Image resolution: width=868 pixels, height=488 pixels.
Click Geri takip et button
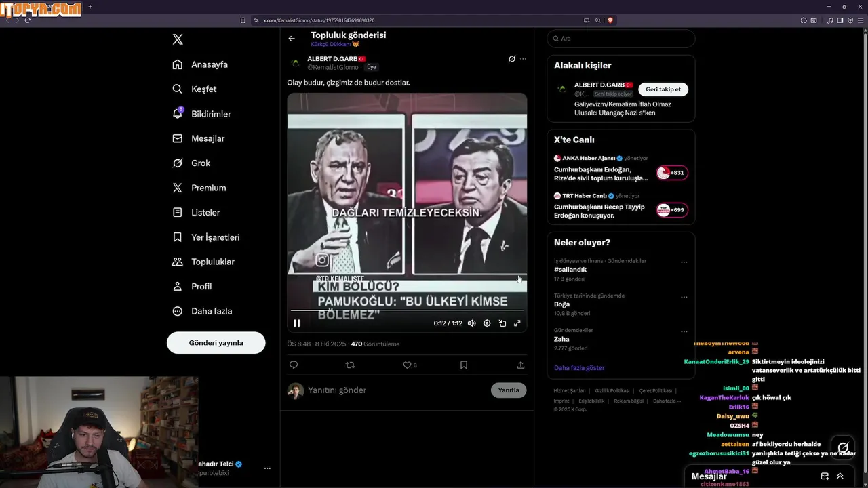pyautogui.click(x=663, y=89)
